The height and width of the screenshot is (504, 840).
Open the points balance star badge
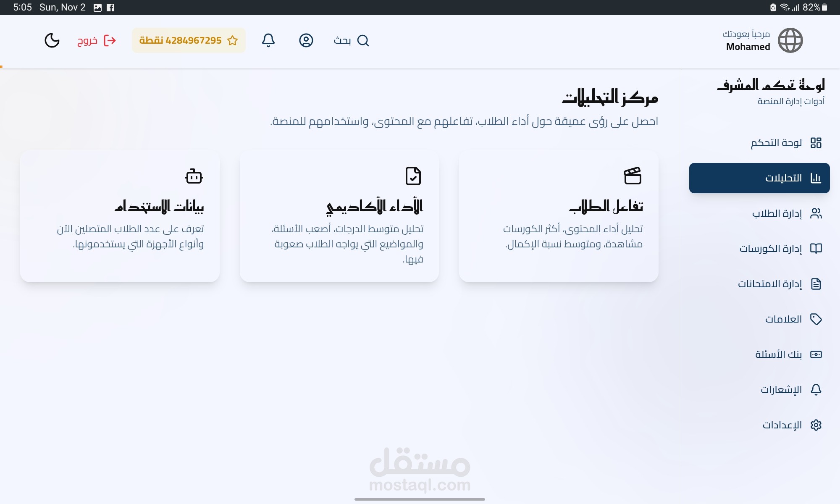click(189, 40)
